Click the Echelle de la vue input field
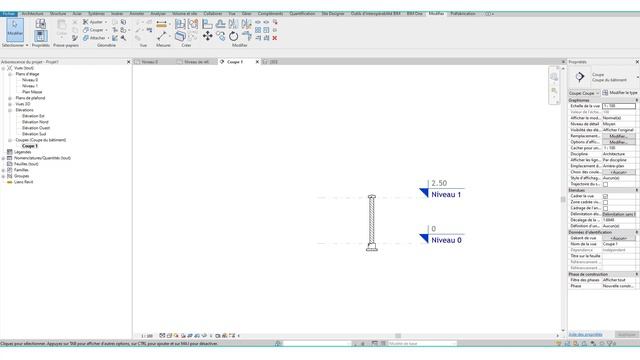640x360 pixels. point(619,106)
